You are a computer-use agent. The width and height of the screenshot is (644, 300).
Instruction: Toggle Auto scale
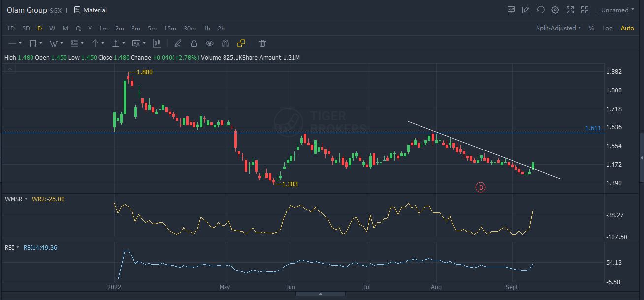(x=627, y=28)
